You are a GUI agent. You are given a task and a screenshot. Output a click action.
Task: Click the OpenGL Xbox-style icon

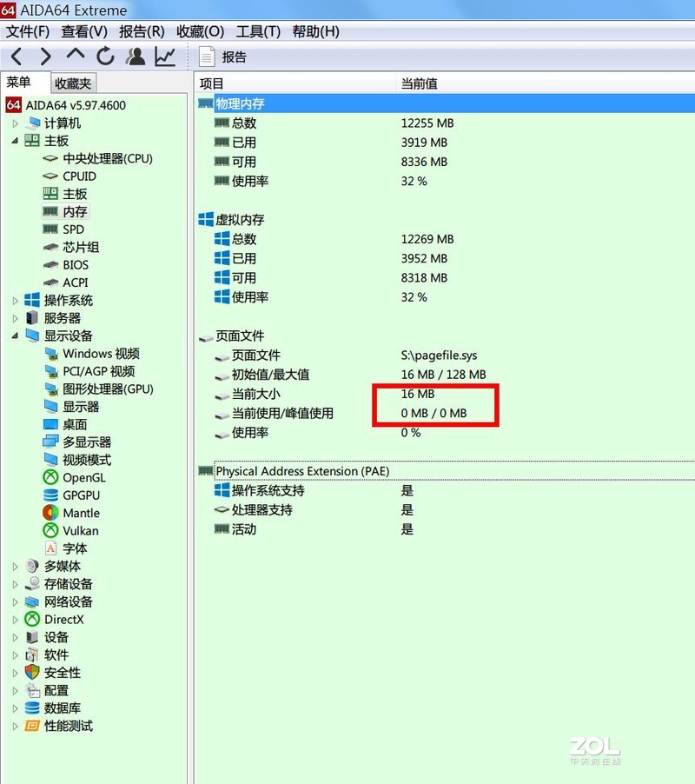coord(50,477)
